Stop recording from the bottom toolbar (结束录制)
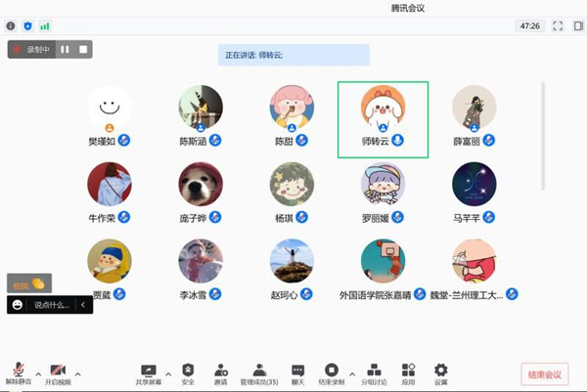 coord(332,371)
